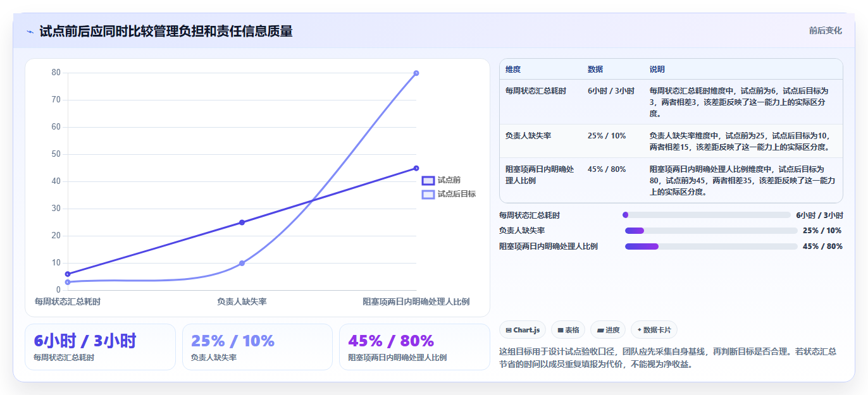Click the 负责人缺失率 progress bar
Screen dimensions: 868x395
coord(711,231)
